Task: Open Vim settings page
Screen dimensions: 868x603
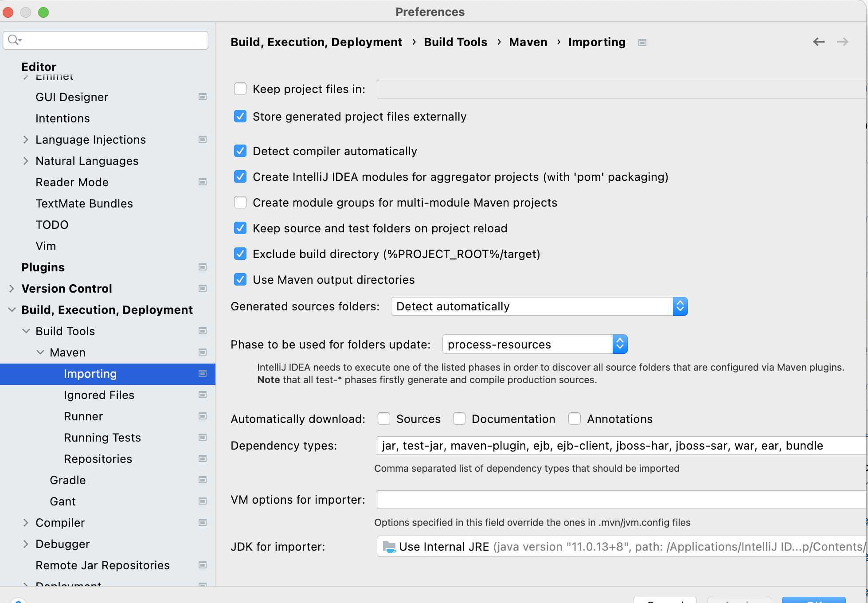Action: click(x=46, y=246)
